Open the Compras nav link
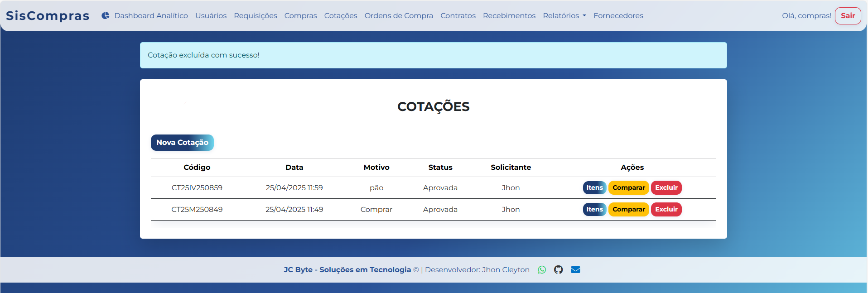Screen dimensions: 868x293 300,15
